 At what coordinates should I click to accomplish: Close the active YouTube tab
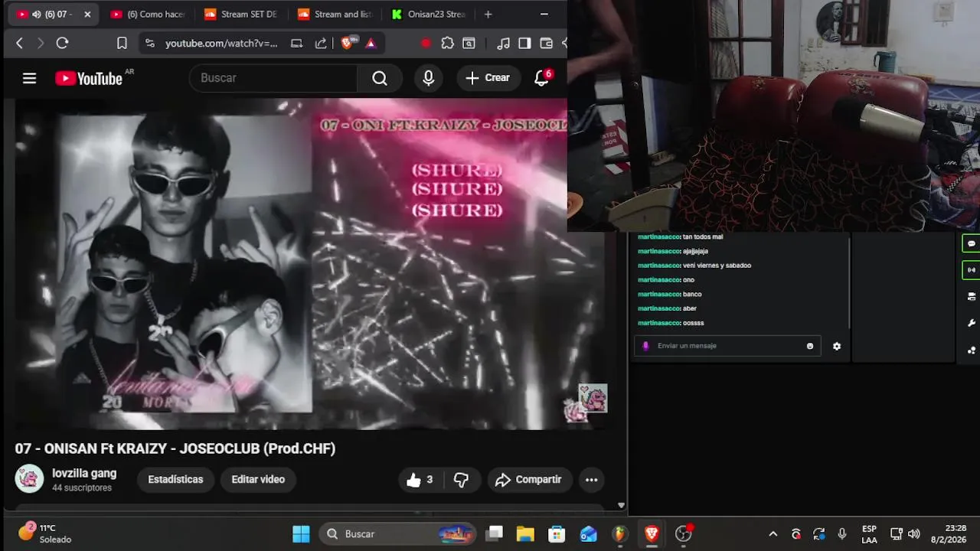tap(87, 15)
